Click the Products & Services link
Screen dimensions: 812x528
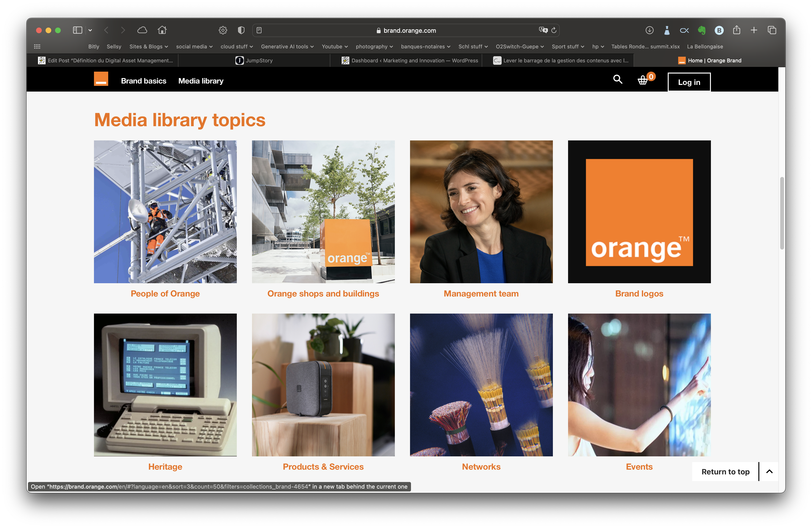click(x=323, y=467)
